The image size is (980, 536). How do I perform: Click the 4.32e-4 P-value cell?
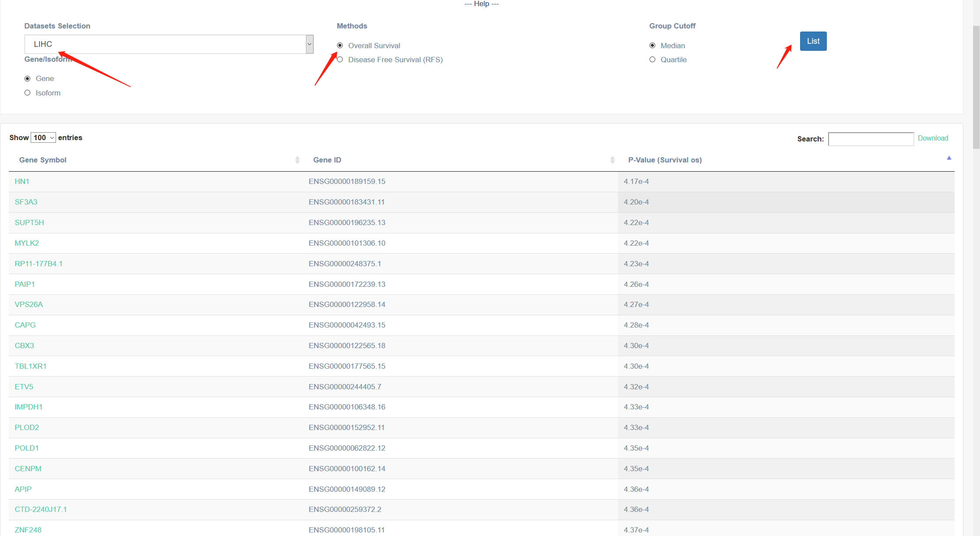coord(786,387)
